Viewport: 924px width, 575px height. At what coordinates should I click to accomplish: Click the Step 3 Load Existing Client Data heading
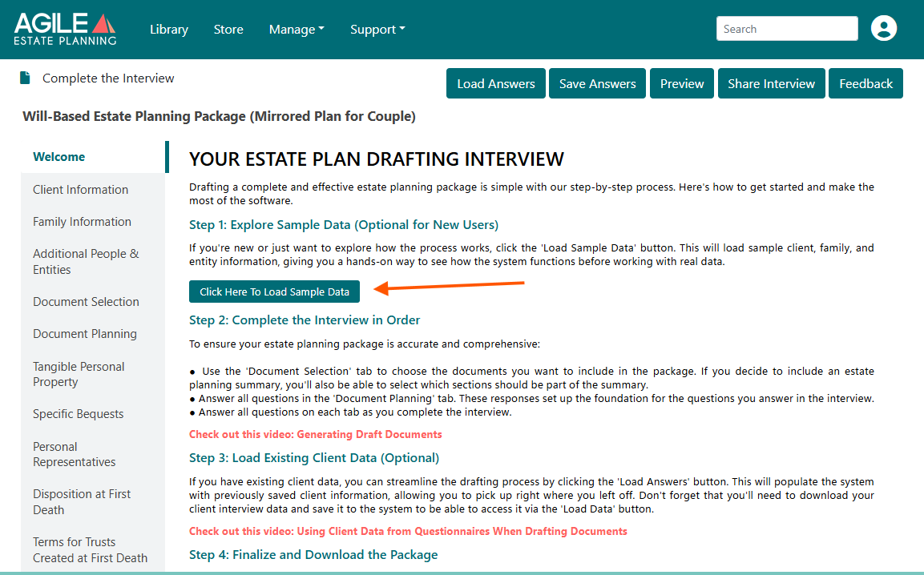(313, 458)
